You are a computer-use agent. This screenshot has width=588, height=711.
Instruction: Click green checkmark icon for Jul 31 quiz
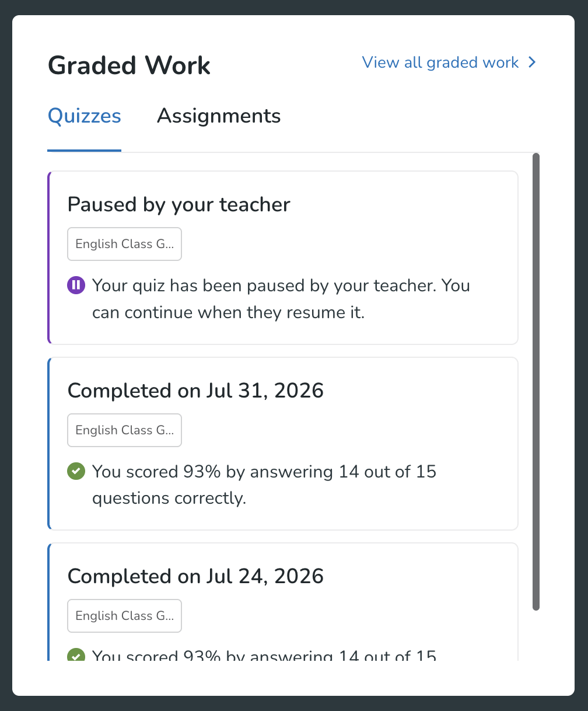click(76, 471)
